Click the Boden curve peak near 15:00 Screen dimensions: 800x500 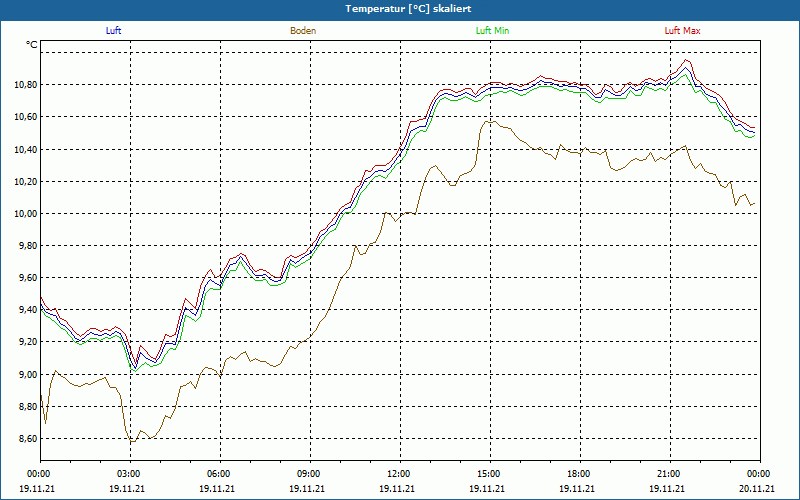tap(489, 121)
